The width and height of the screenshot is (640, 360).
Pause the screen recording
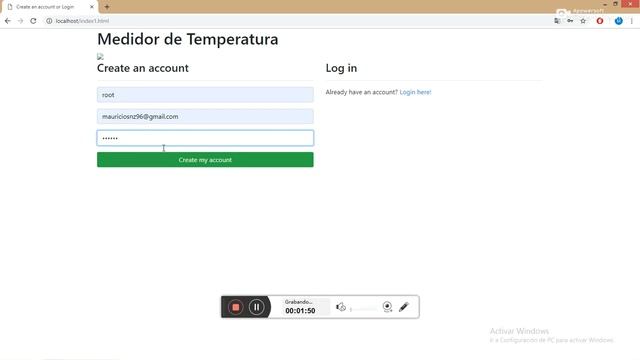pos(256,307)
